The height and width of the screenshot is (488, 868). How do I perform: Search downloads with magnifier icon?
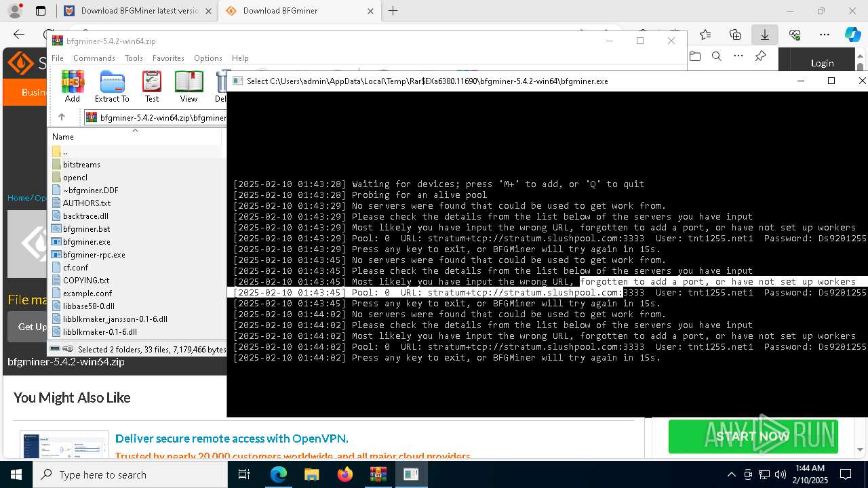click(x=716, y=56)
